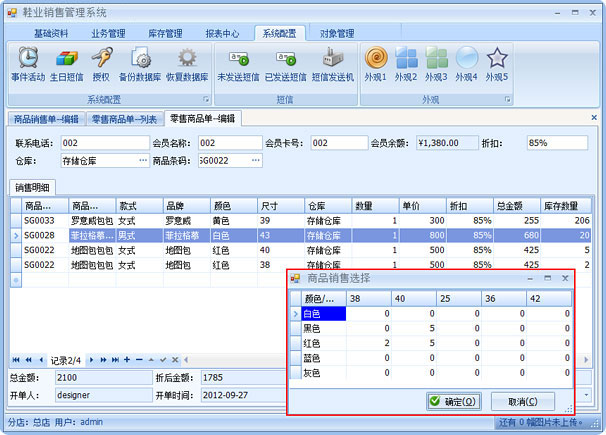Open the 仓库 dropdown field
Image resolution: width=606 pixels, height=435 pixels.
click(144, 160)
